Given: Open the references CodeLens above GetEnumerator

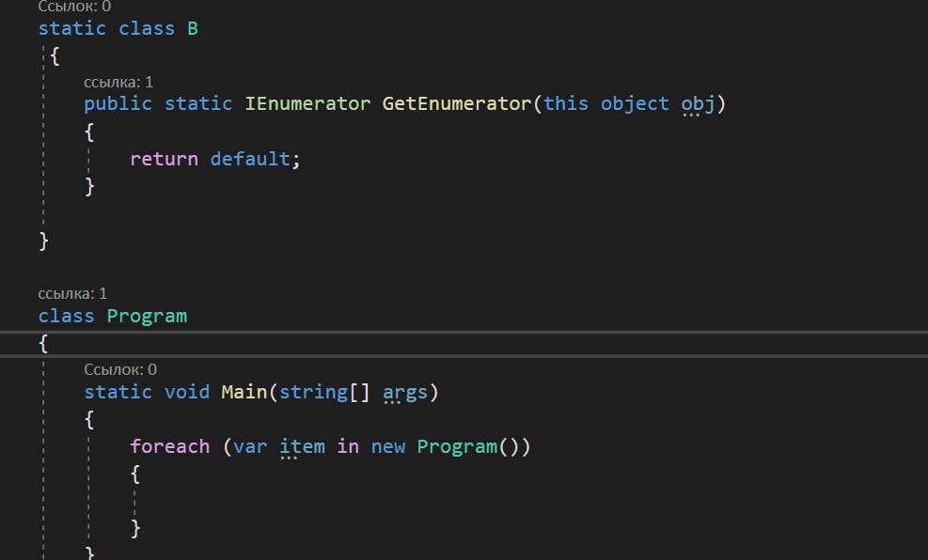Looking at the screenshot, I should [x=118, y=82].
